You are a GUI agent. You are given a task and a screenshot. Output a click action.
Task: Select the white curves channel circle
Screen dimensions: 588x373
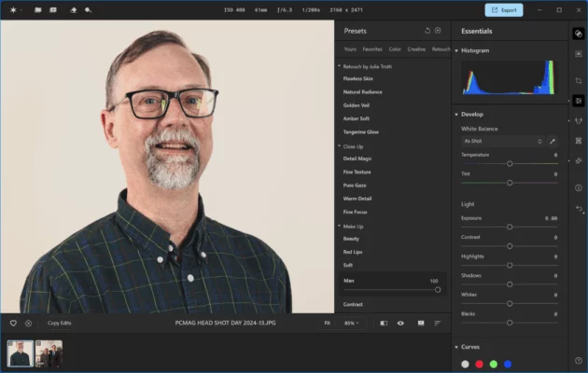click(x=465, y=364)
